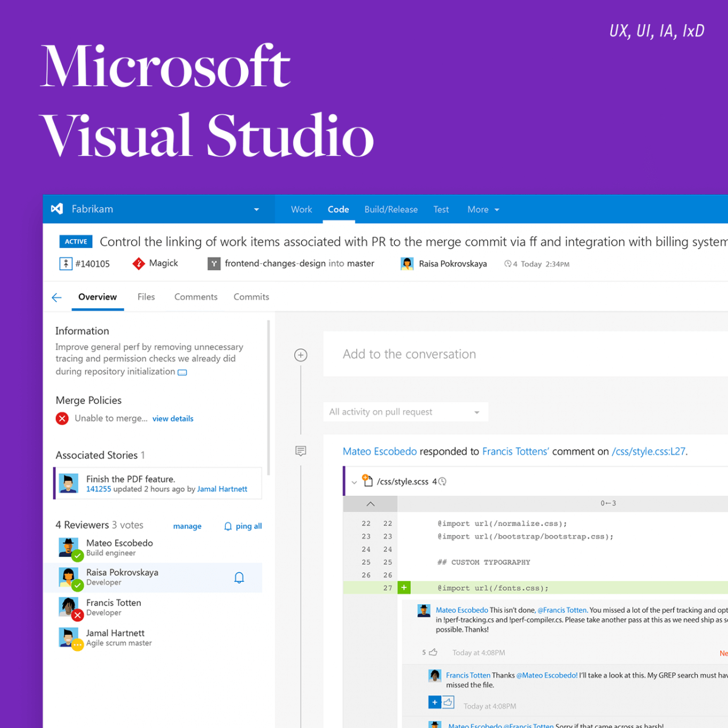Open All activity on pull request filter
Viewport: 728px width, 728px height.
point(405,412)
